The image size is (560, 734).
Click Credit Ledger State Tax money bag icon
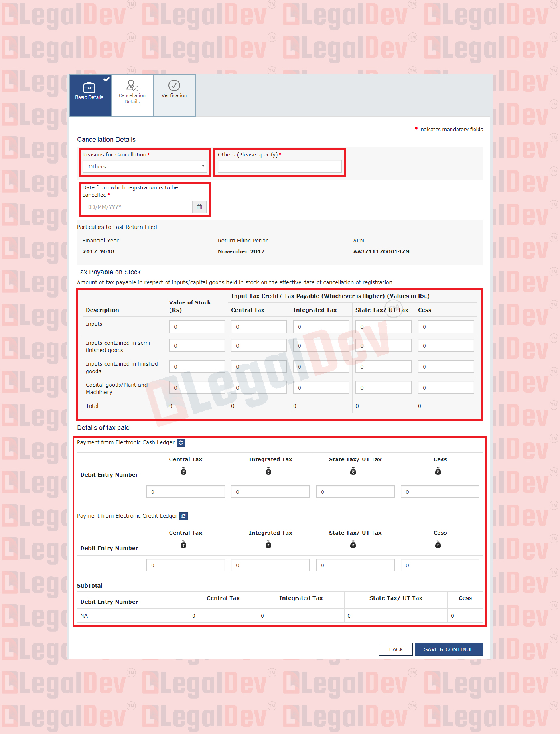point(353,545)
